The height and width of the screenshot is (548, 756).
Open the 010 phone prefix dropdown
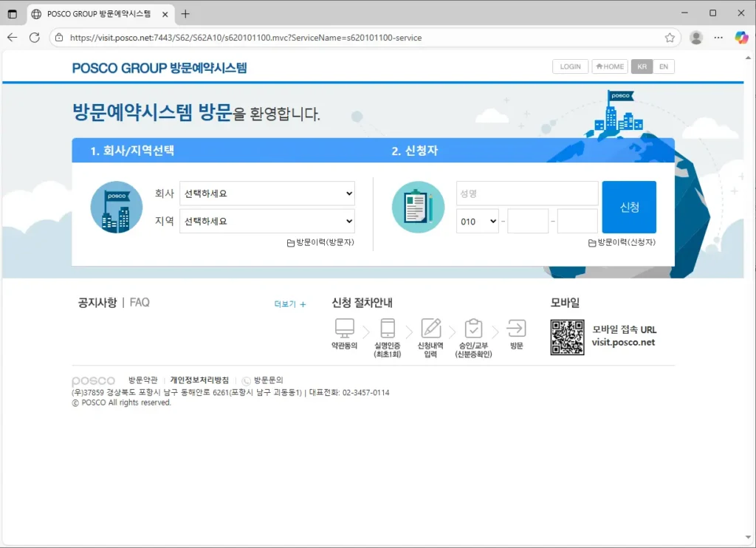[477, 221]
